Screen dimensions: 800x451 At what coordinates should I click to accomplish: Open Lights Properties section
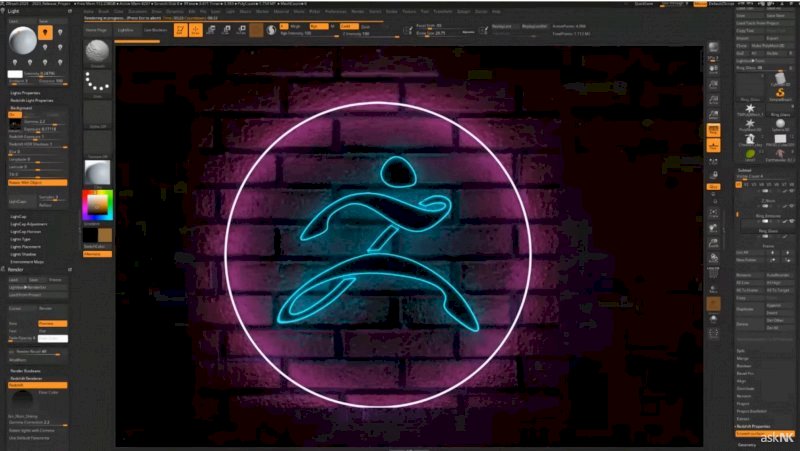(25, 93)
